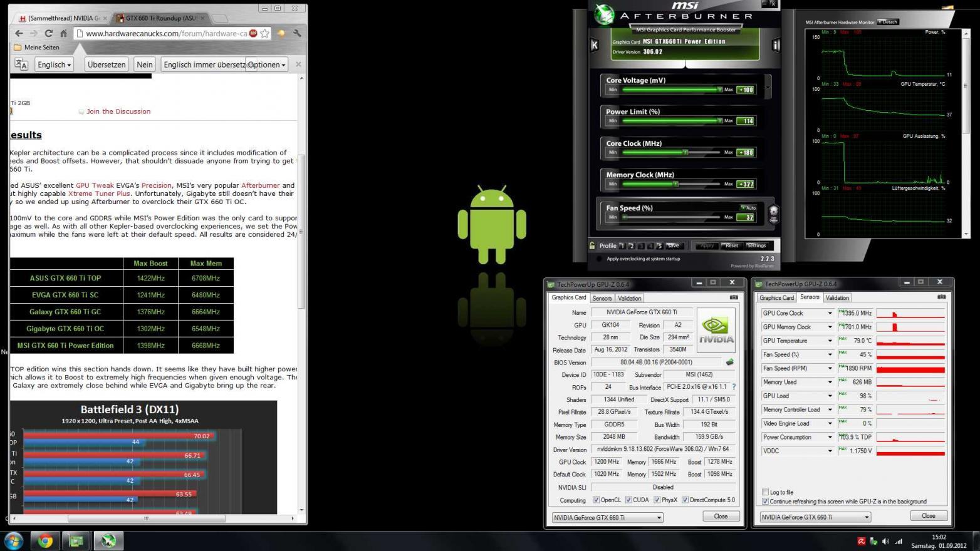Click the Afterburner Reset button
The height and width of the screenshot is (551, 980).
(x=731, y=245)
